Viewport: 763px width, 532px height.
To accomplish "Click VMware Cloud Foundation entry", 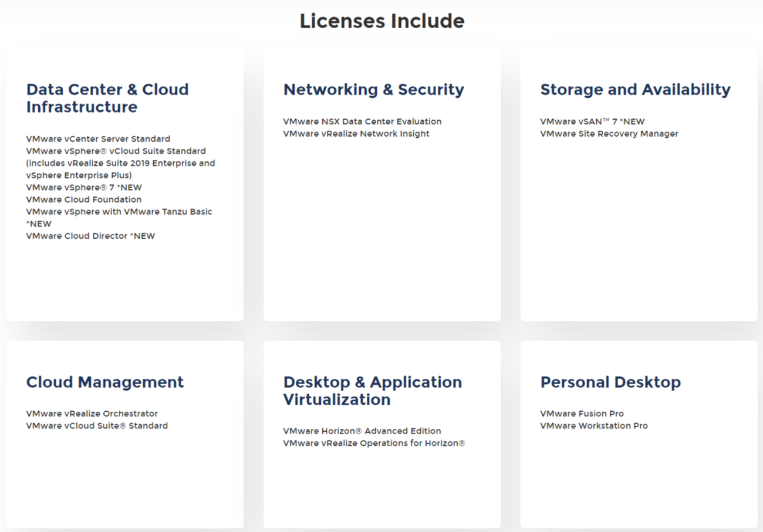I will coord(84,199).
